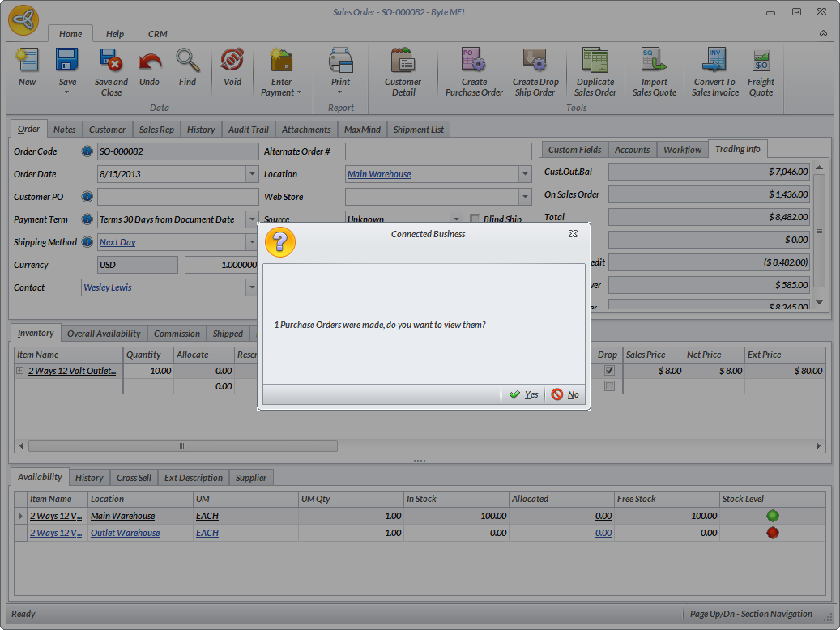Click Convert To Sales Invoice icon
Screen dimensions: 840x630
[714, 62]
